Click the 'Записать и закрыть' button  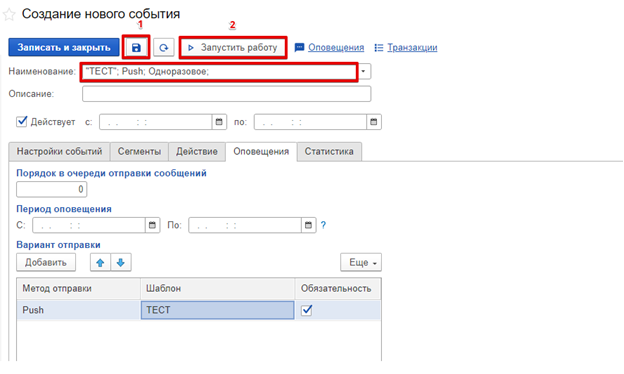tap(64, 47)
